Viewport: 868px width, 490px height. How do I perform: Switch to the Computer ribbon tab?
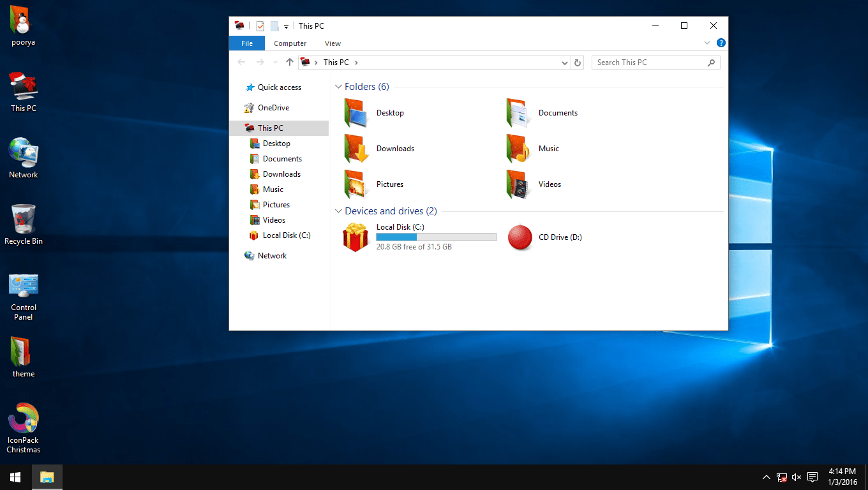[x=290, y=43]
